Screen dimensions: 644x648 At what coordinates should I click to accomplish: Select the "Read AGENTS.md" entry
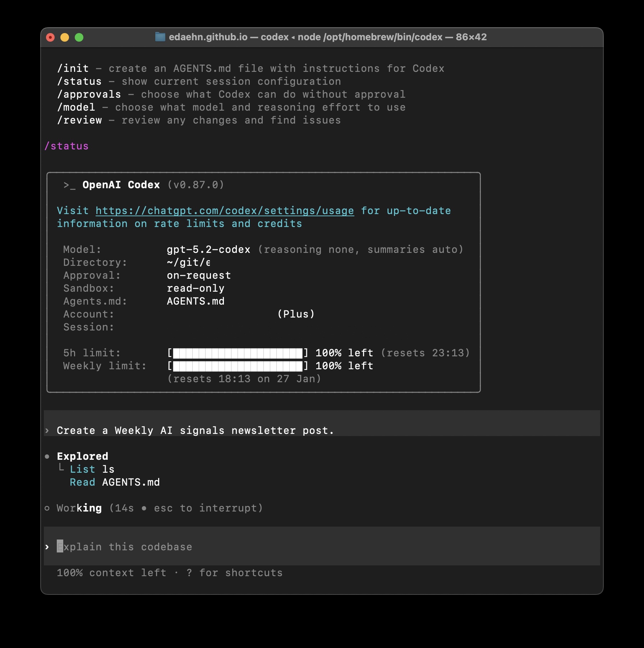pos(115,482)
